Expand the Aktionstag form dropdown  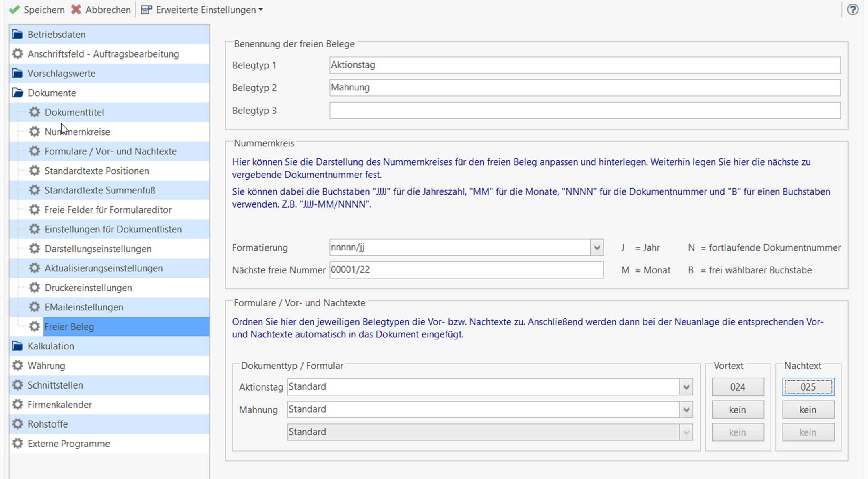point(686,387)
